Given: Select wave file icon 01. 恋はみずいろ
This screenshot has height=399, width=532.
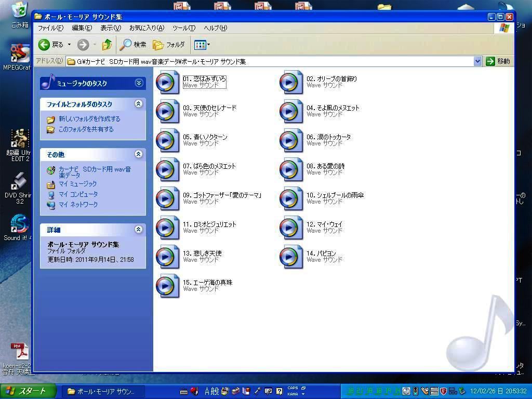Looking at the screenshot, I should point(167,82).
